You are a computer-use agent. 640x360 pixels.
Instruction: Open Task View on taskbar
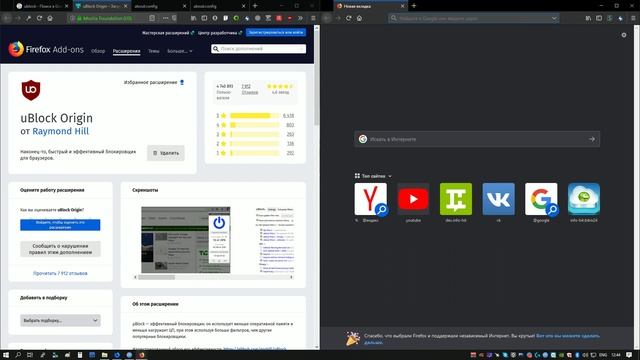30,355
